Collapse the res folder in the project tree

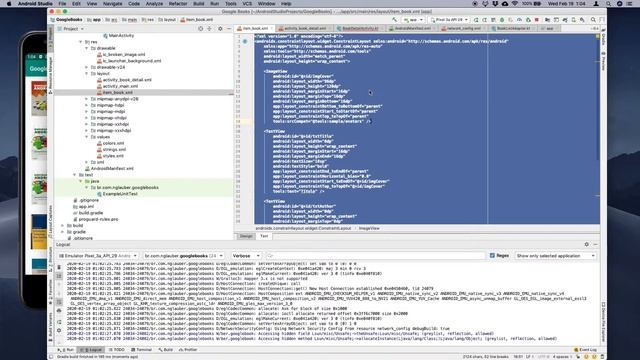tap(80, 42)
